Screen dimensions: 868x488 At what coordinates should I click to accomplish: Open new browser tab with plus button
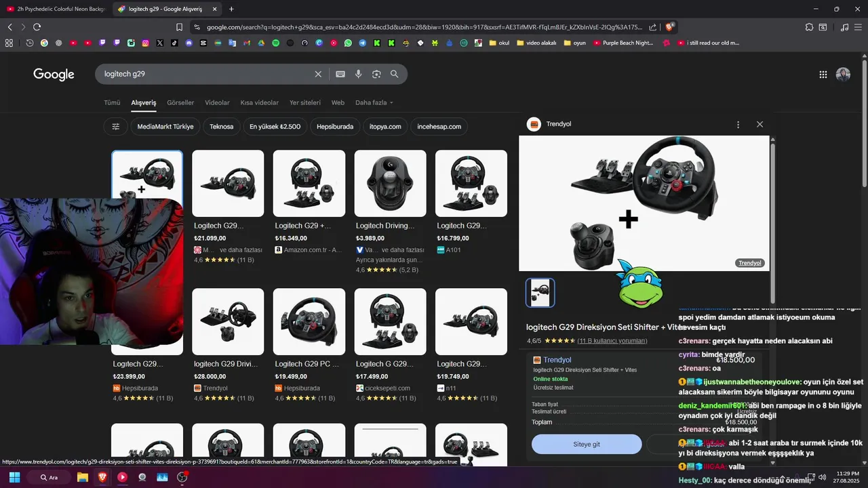231,9
